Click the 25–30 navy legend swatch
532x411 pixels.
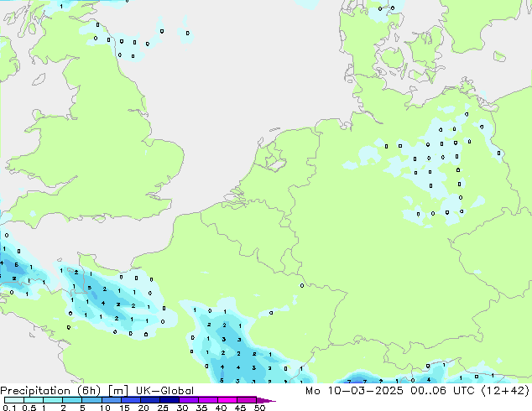coord(170,400)
